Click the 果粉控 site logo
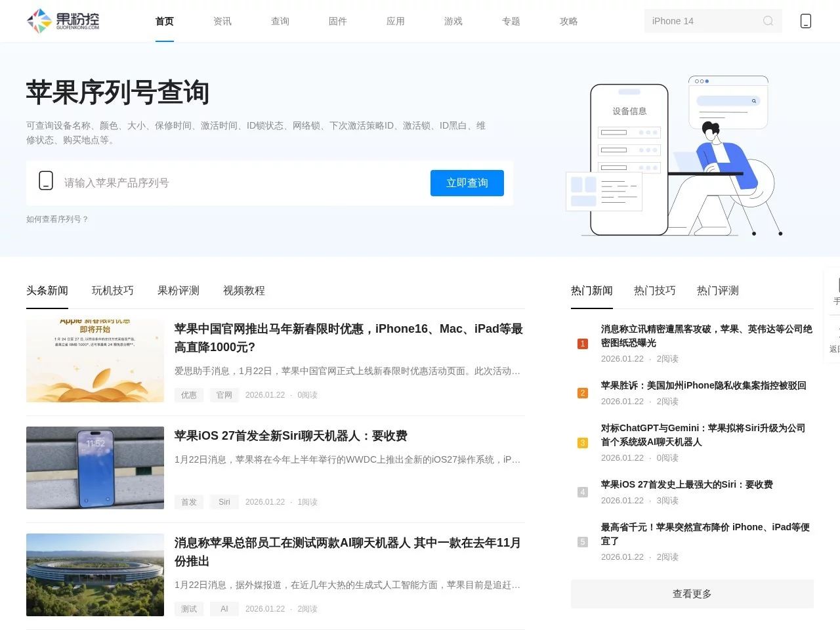840x630 pixels. coord(58,20)
